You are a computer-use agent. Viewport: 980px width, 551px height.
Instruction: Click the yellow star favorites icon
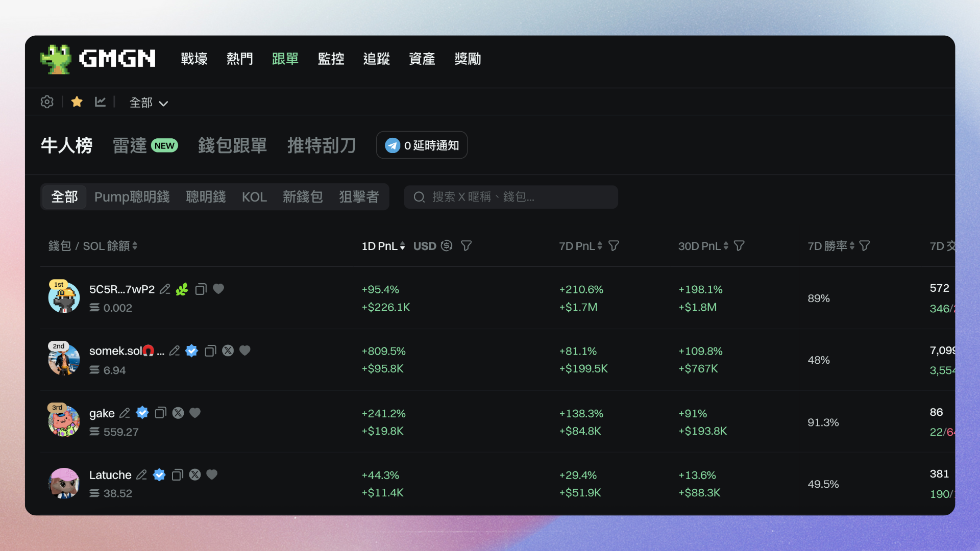77,102
